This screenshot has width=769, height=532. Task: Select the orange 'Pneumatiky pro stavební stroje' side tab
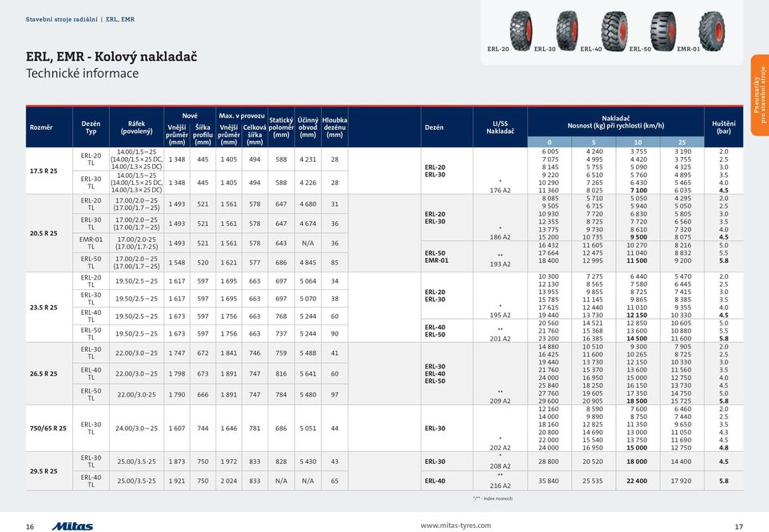tap(759, 95)
